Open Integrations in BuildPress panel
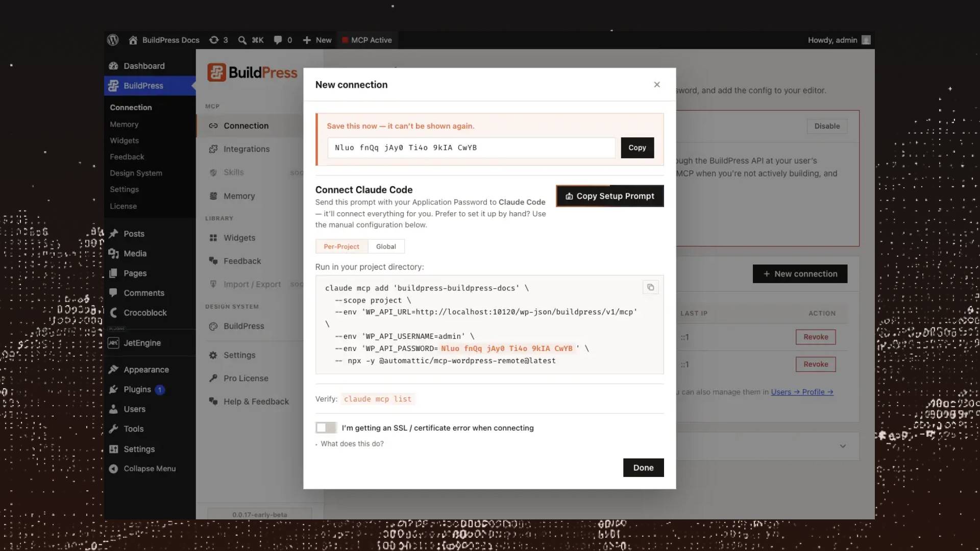Viewport: 980px width, 551px height. [247, 149]
